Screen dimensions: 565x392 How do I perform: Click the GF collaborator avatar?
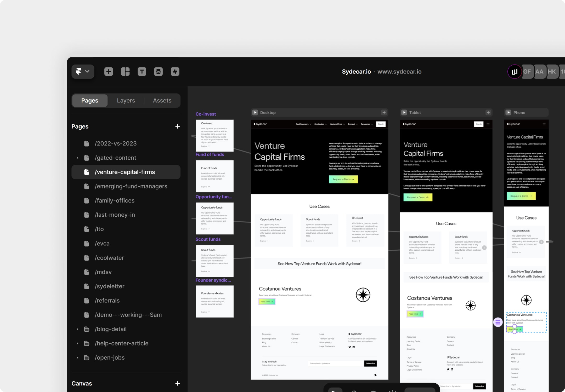[527, 72]
